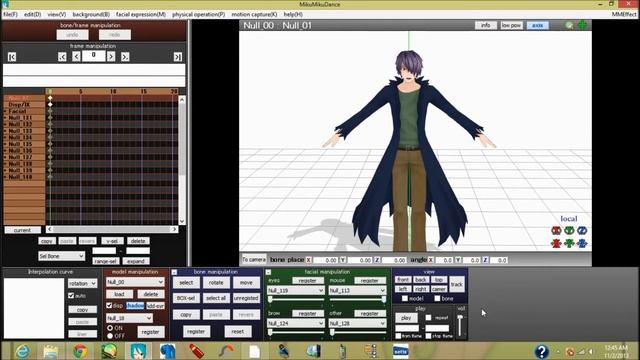The width and height of the screenshot is (640, 360).
Task: Click the timeline horizontal scroll right arrow
Action: [x=174, y=229]
